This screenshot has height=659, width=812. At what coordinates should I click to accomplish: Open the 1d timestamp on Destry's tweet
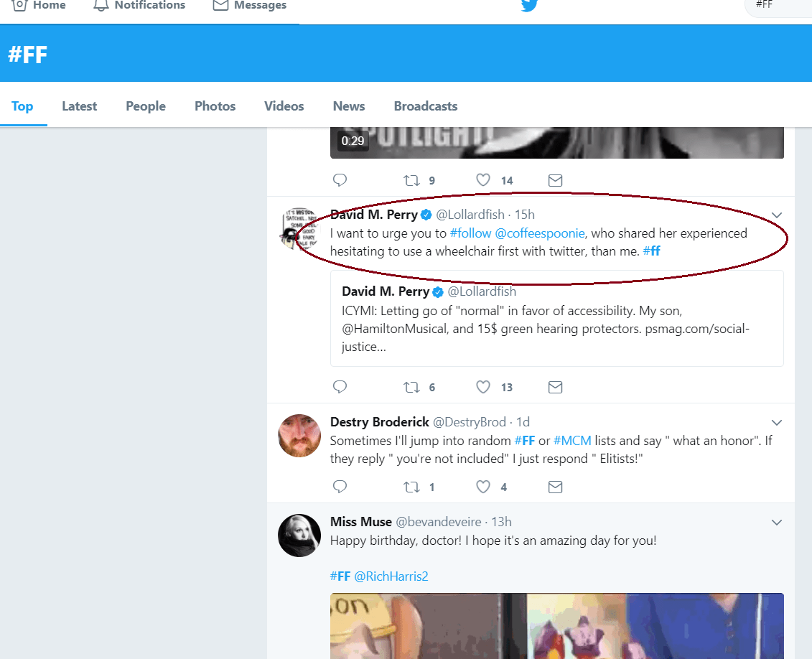click(523, 422)
